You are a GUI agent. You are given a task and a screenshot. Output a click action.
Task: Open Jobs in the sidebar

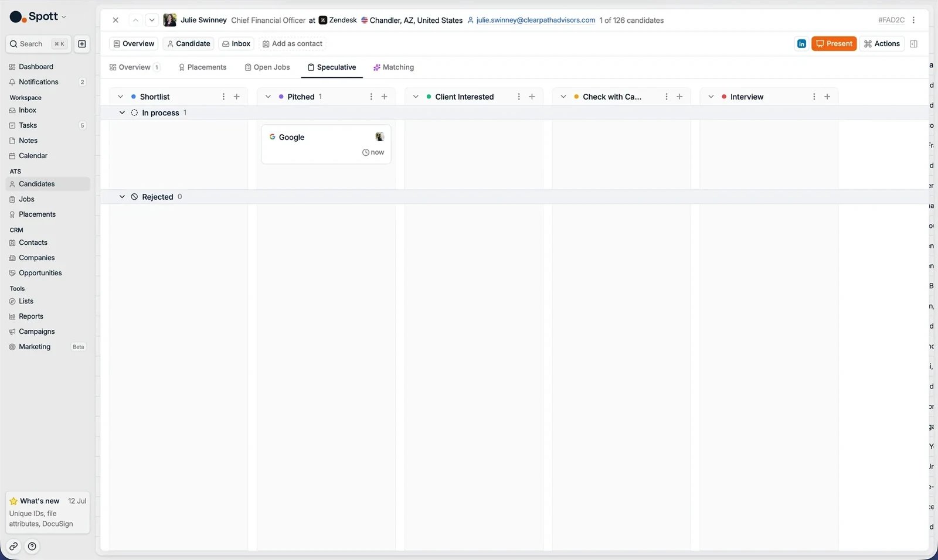point(47,199)
